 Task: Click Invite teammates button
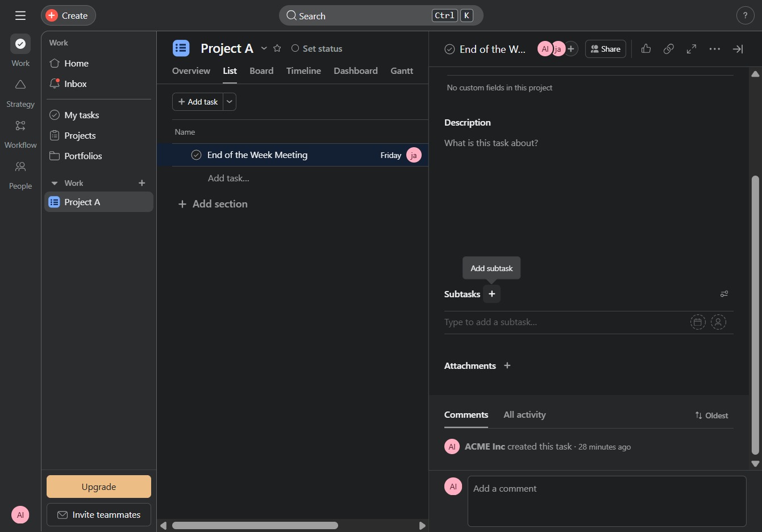pos(99,514)
